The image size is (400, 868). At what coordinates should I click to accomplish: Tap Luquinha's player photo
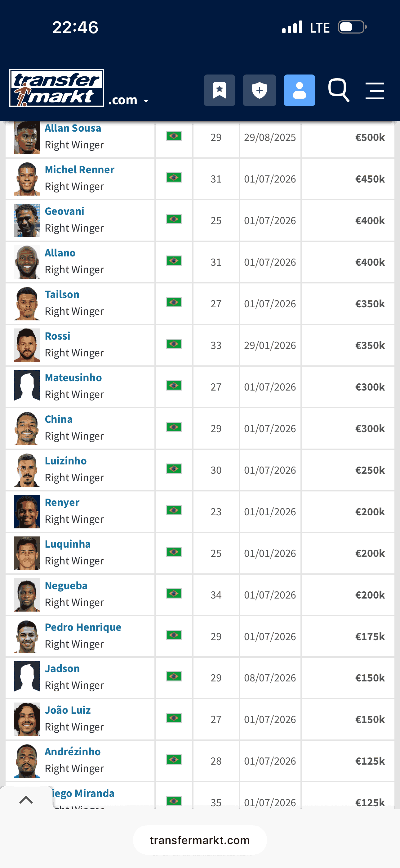(x=27, y=553)
